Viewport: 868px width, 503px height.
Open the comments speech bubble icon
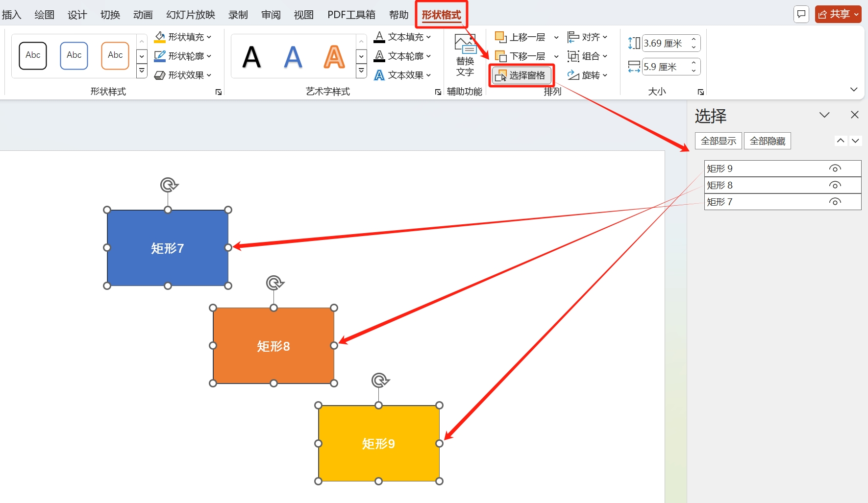[801, 14]
